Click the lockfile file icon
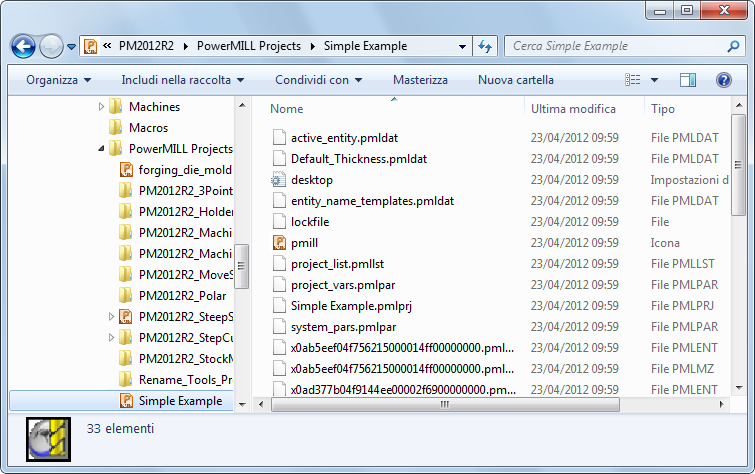The width and height of the screenshot is (755, 474). click(x=279, y=222)
